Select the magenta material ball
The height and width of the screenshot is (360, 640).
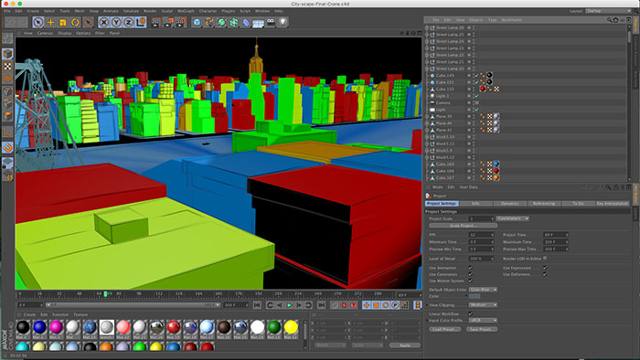(x=56, y=327)
